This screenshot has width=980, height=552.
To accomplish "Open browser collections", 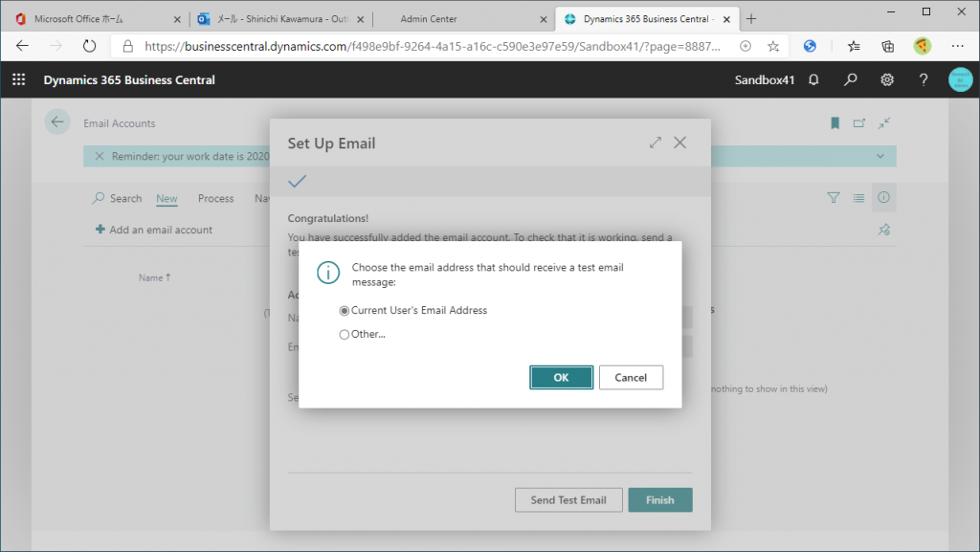I will click(x=887, y=46).
